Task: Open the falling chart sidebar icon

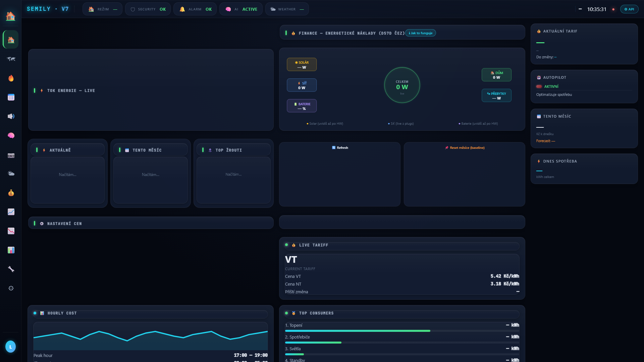Action: (11, 231)
